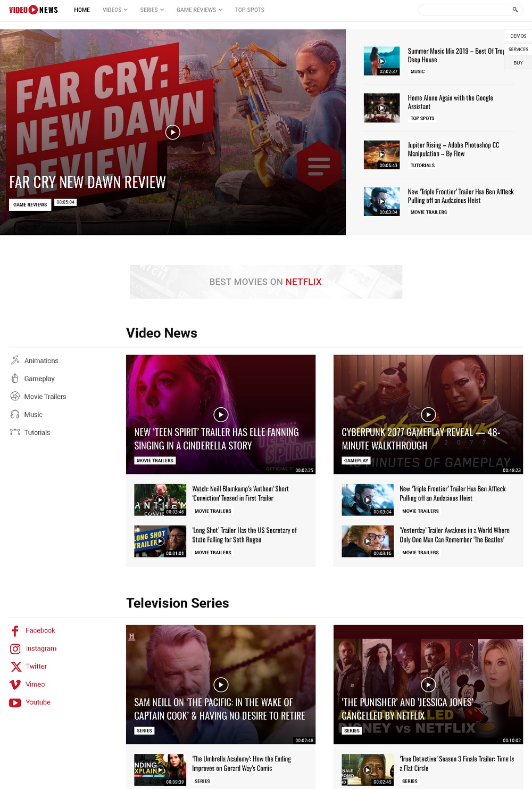Viewport: 532px width, 789px height.
Task: Open the Movie Trailers category link
Action: click(45, 397)
